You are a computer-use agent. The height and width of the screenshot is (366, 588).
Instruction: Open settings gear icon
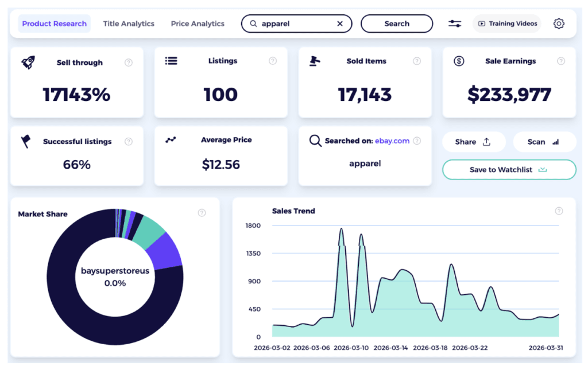coord(559,24)
